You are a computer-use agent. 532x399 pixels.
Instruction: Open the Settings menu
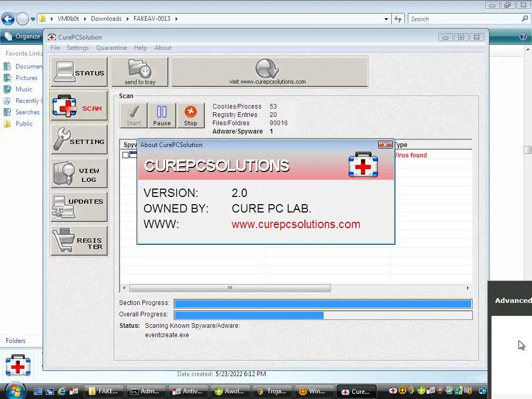pyautogui.click(x=78, y=48)
